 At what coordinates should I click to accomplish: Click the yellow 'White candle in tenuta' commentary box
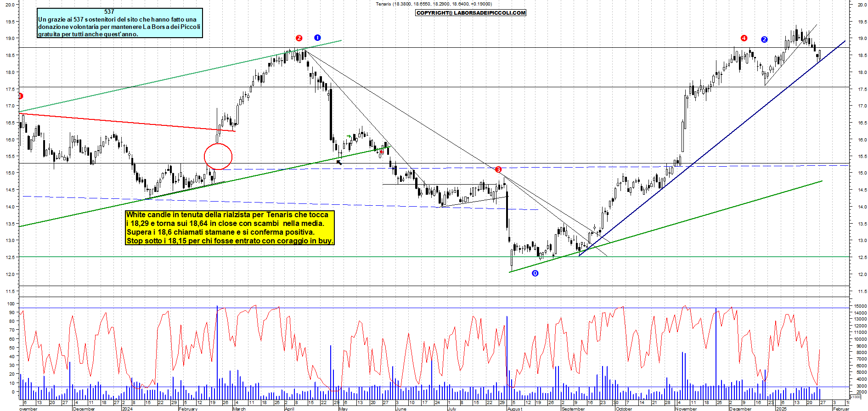click(230, 228)
